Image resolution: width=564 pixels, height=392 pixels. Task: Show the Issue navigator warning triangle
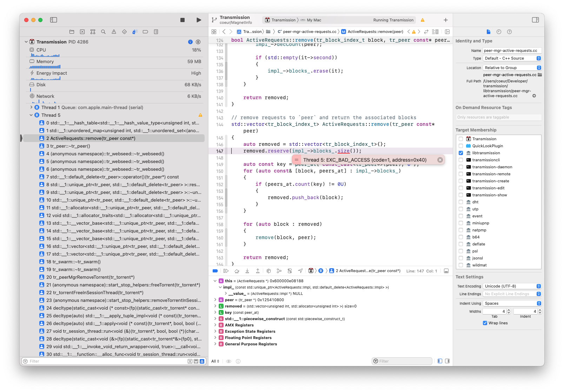[114, 32]
